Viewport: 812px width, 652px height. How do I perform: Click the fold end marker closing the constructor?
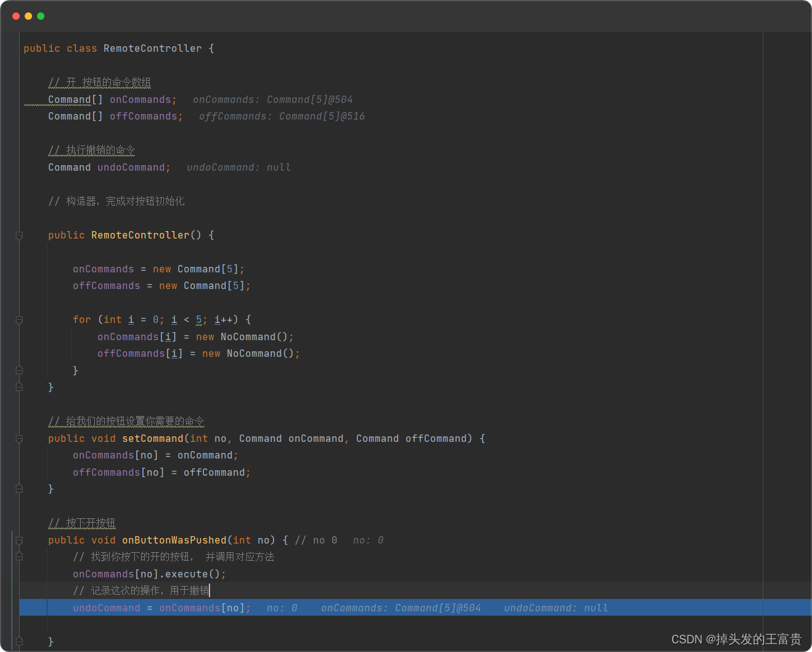19,387
